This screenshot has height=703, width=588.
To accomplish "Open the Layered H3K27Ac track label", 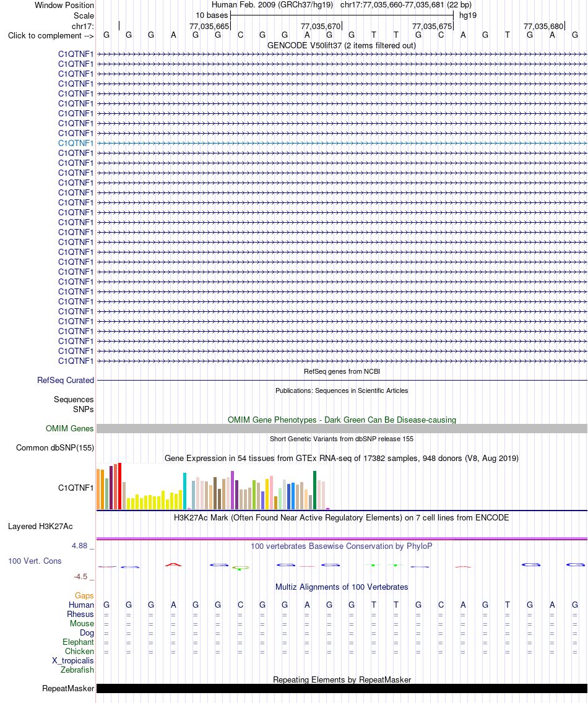I will point(40,527).
